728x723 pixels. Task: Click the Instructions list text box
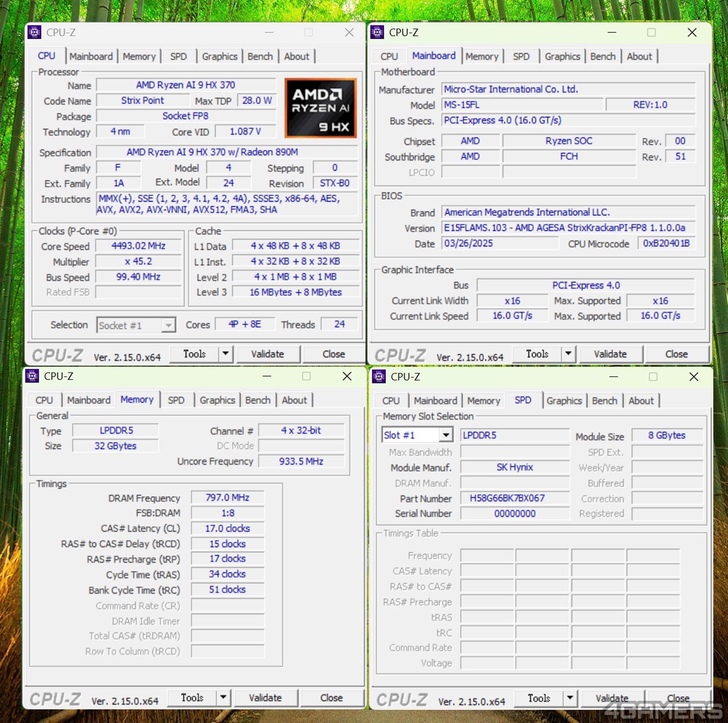(227, 204)
